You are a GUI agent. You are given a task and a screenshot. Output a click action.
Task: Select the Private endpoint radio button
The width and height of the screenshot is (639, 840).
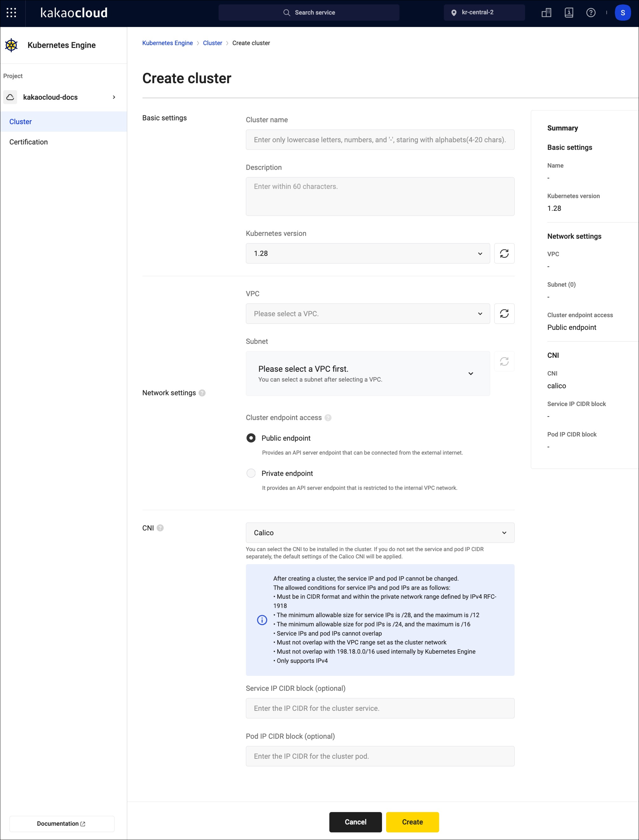pos(251,473)
